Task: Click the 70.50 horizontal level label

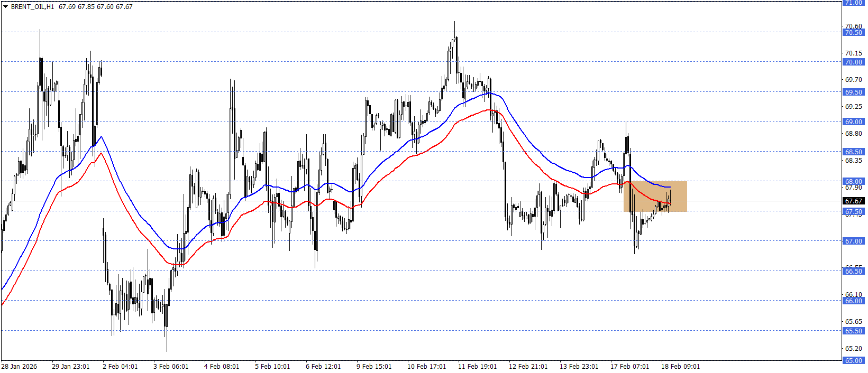Action: pyautogui.click(x=853, y=33)
